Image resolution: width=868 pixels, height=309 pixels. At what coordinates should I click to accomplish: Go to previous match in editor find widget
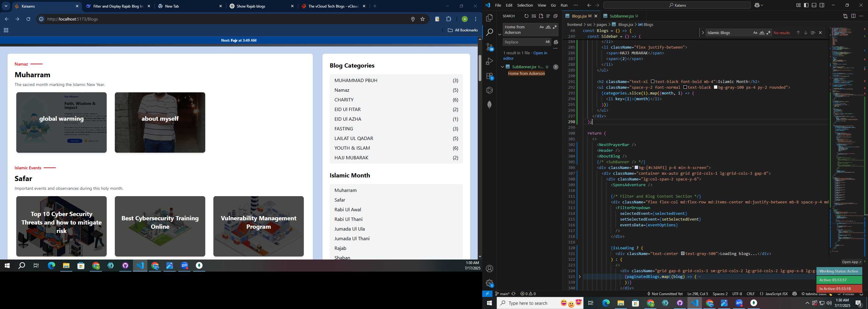point(798,33)
